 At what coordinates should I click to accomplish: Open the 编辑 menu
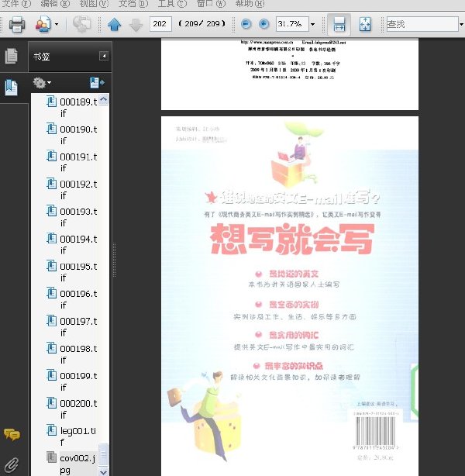[x=55, y=4]
